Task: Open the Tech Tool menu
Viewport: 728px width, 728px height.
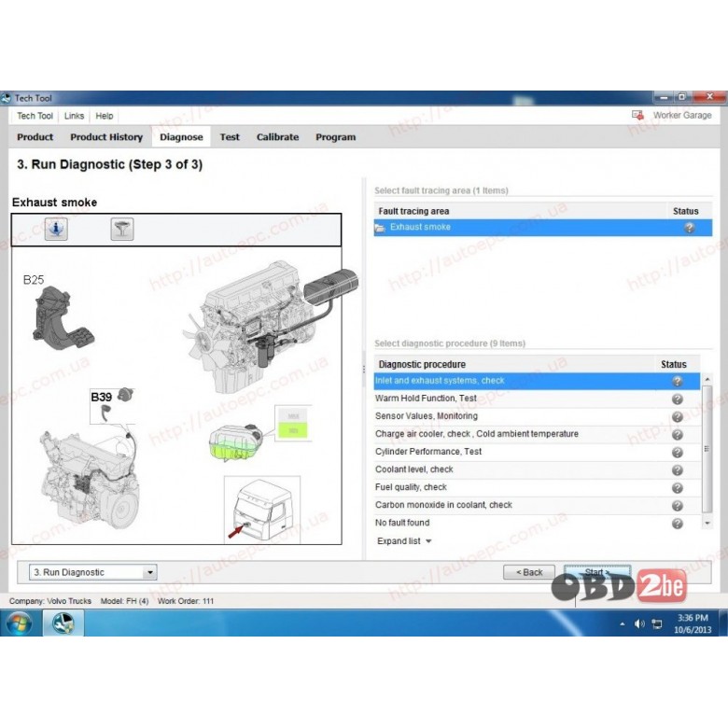Action: coord(35,116)
